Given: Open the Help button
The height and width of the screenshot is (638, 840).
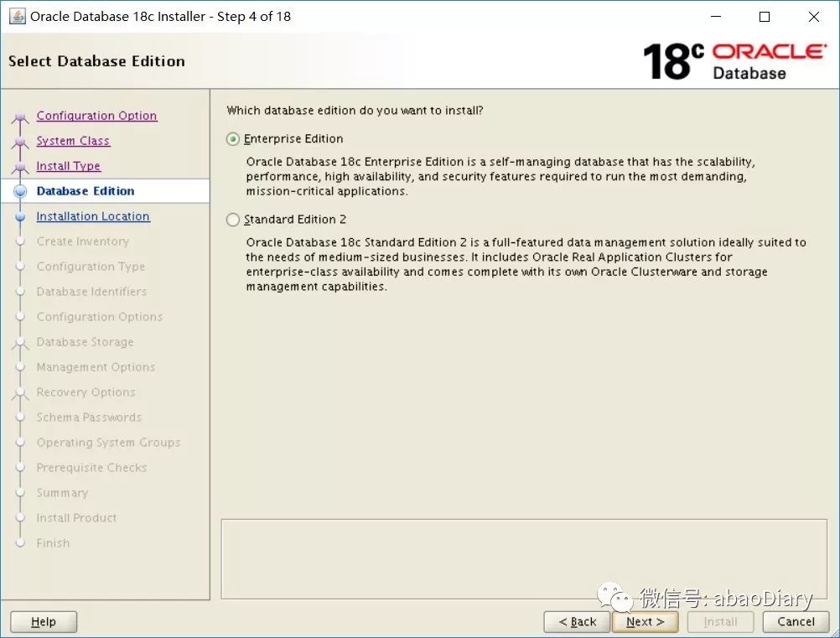Looking at the screenshot, I should pos(44,622).
